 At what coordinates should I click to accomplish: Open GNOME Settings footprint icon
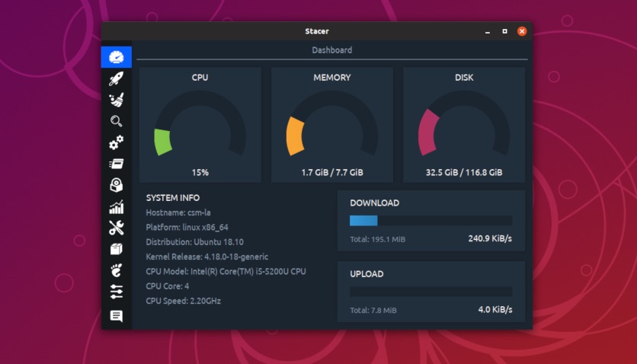coord(116,270)
